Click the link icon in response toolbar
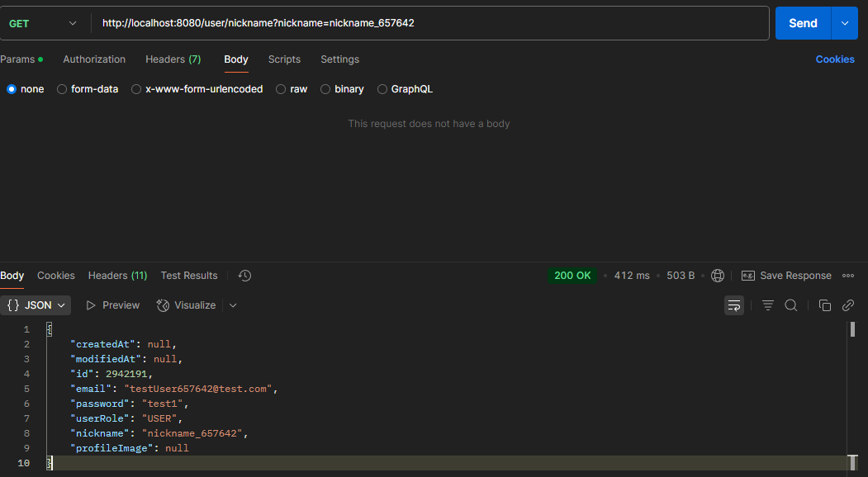 tap(848, 305)
